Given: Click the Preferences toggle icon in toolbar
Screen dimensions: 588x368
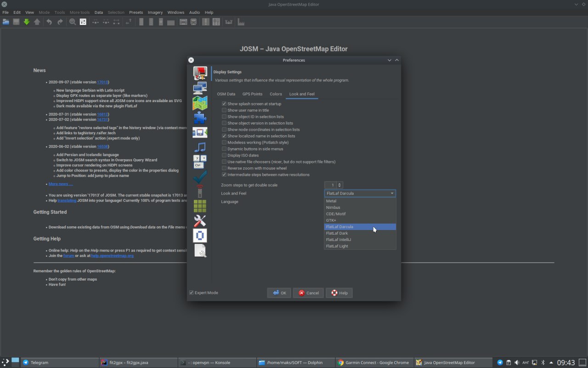Looking at the screenshot, I should [x=83, y=22].
